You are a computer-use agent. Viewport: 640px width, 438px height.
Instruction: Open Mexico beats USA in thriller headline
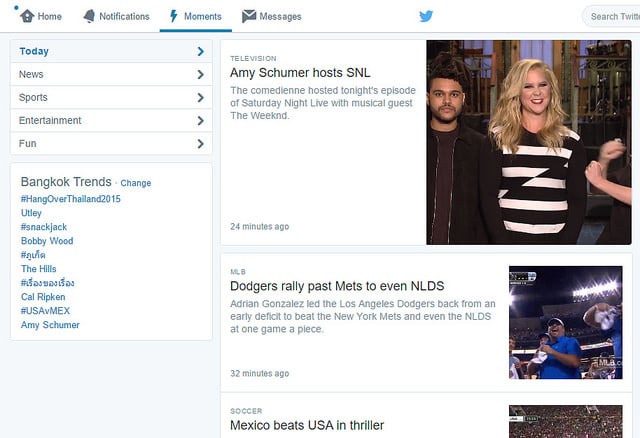pyautogui.click(x=307, y=425)
